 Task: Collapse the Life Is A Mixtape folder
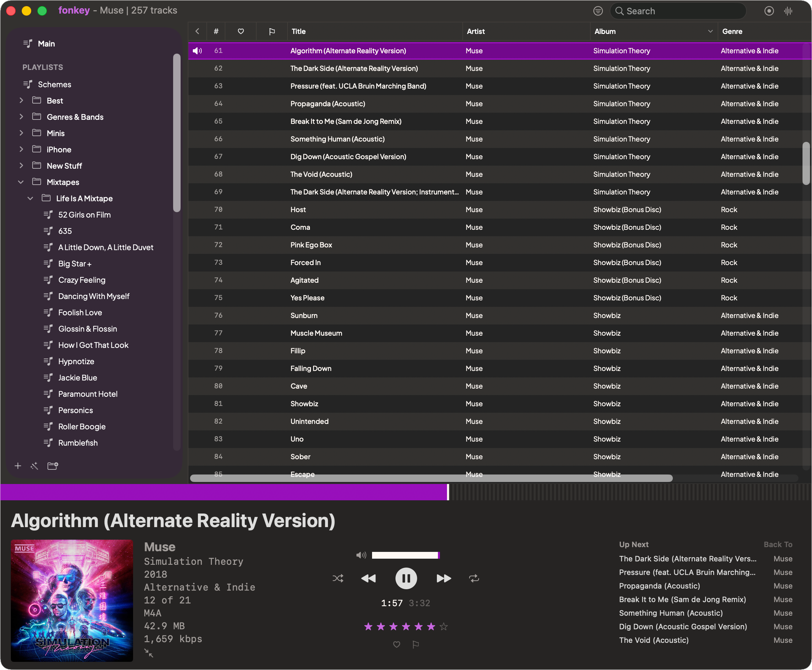[x=30, y=198]
